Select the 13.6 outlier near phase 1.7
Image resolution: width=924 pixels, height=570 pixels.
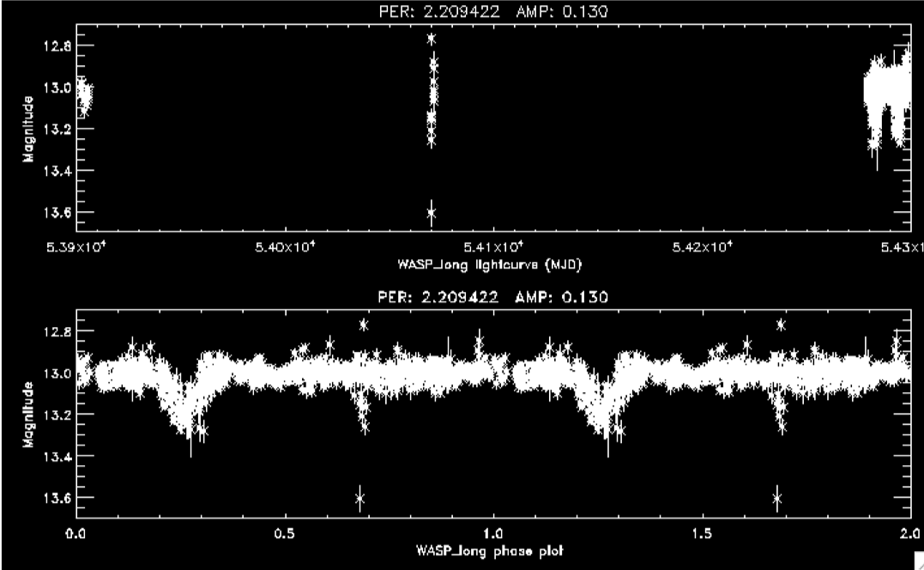777,498
